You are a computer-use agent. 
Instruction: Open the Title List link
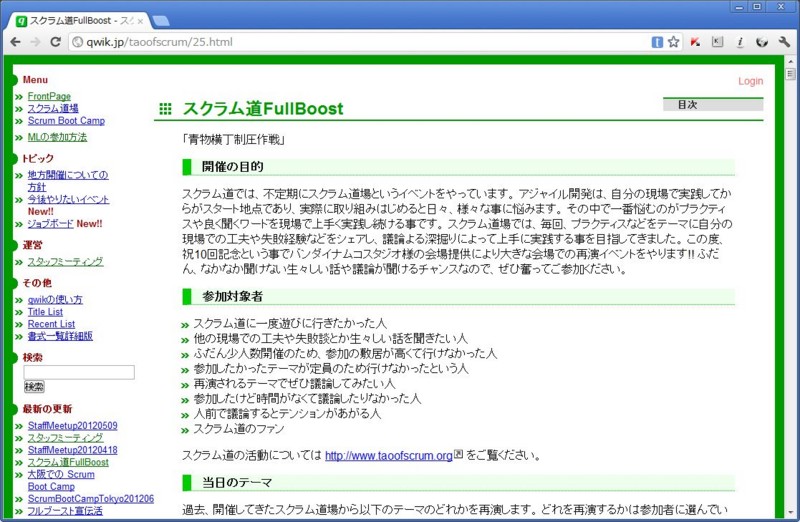click(x=45, y=312)
